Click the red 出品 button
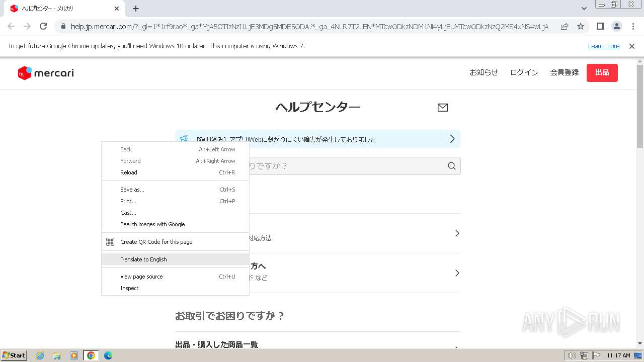Screen dimensions: 644x362 (x=602, y=73)
